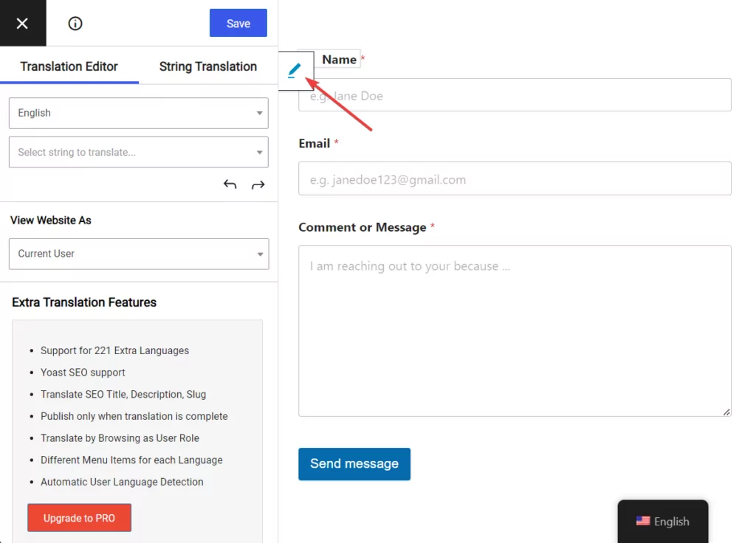Screen dimensions: 756x543
Task: Click the Email input field
Action: tap(515, 179)
